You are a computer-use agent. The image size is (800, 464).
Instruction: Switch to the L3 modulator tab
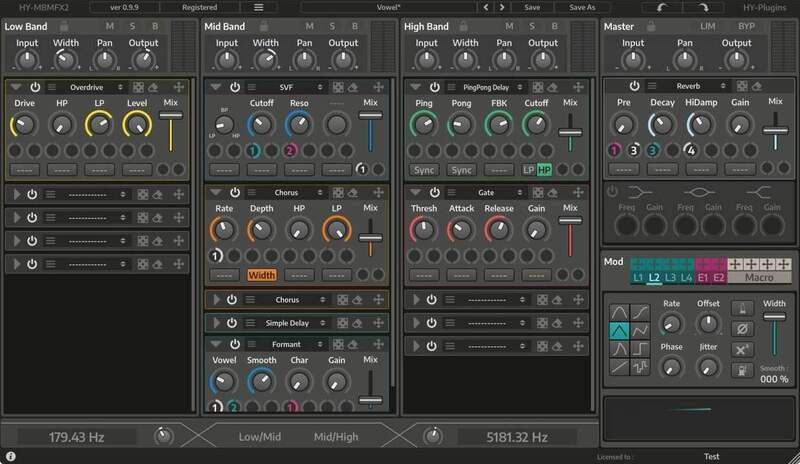click(670, 277)
